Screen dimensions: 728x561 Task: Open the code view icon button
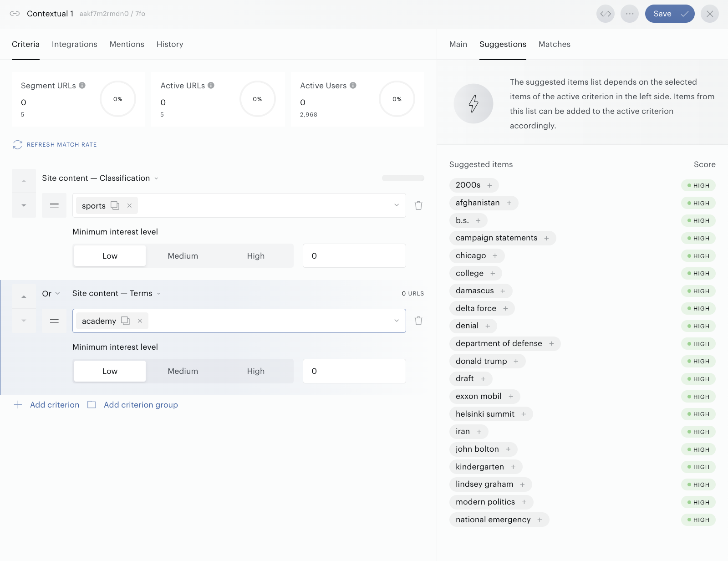click(x=606, y=14)
